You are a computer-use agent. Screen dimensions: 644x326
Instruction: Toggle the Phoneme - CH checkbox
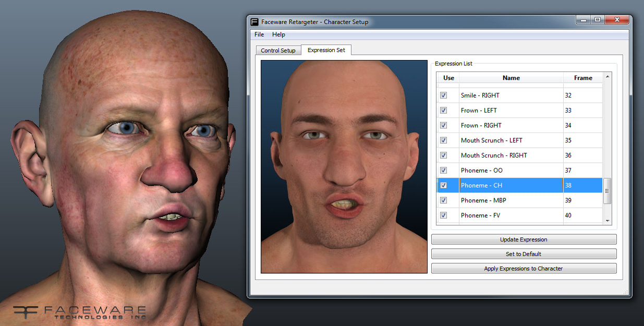pos(443,185)
